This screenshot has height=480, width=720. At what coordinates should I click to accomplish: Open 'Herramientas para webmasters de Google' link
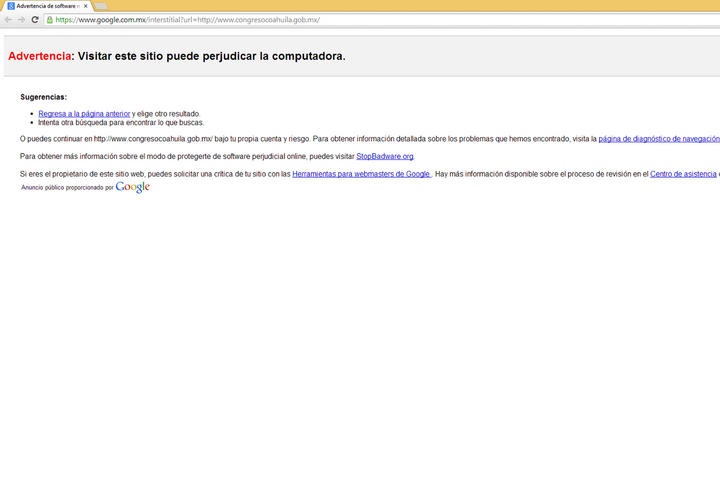coord(361,174)
